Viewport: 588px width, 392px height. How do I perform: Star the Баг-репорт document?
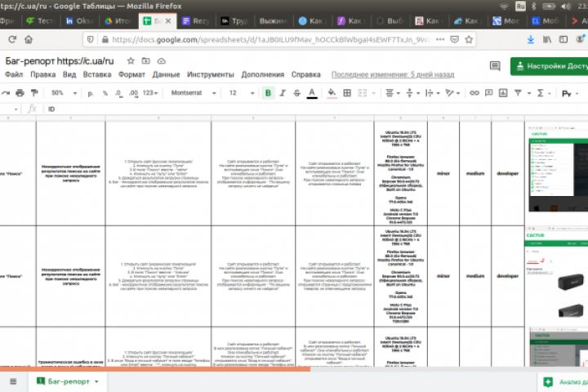coord(131,60)
